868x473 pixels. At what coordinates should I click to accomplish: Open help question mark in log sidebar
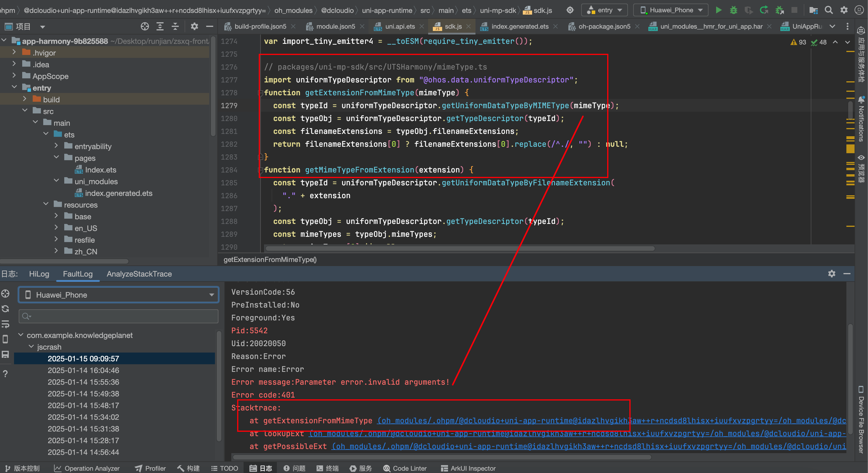[x=5, y=374]
